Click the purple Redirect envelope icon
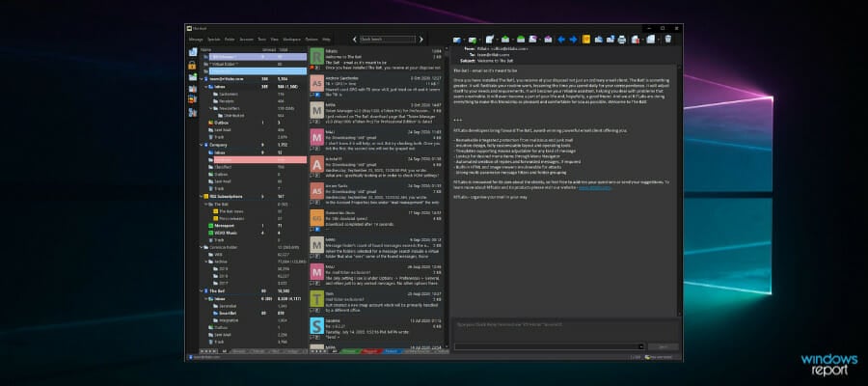The height and width of the screenshot is (386, 868). (548, 40)
